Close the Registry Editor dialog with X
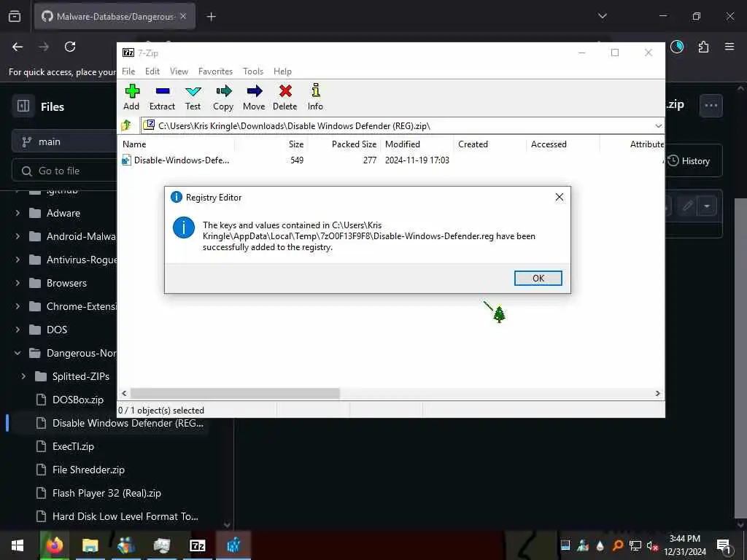The image size is (747, 560). pos(560,197)
